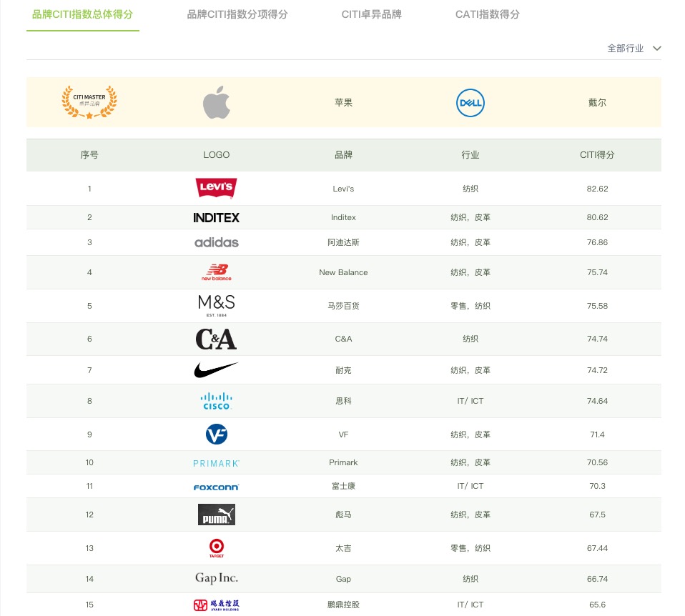This screenshot has height=616, width=685.
Task: Open the Inditex brand name link
Action: coord(343,217)
